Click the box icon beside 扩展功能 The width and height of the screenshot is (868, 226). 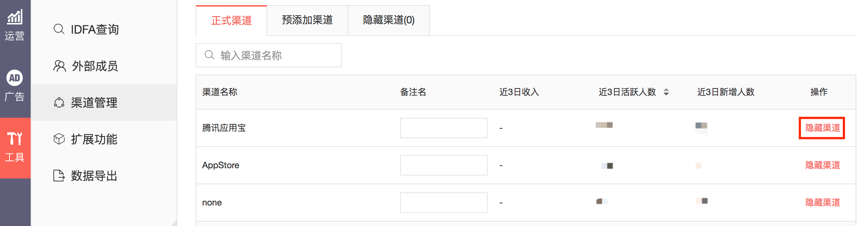tap(59, 139)
